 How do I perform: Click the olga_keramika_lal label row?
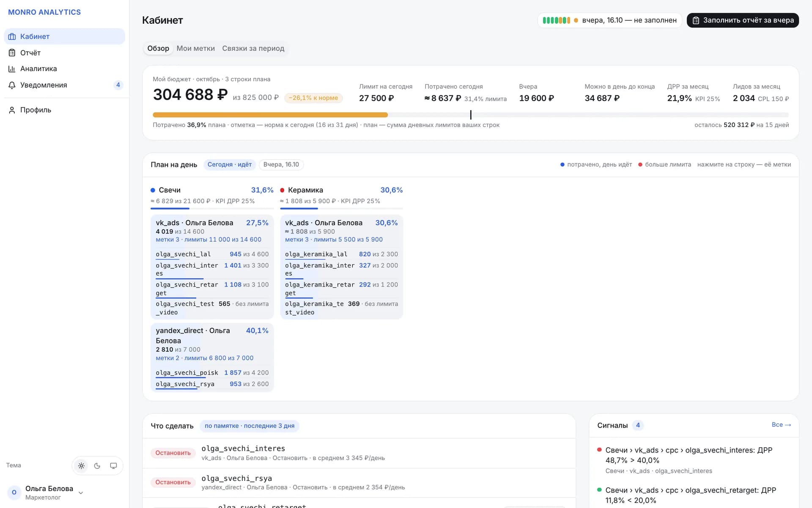341,254
